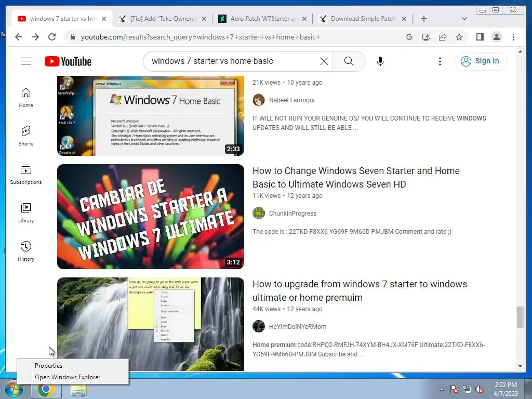This screenshot has width=532, height=399.
Task: Bookmark this page with star
Action: [x=459, y=37]
